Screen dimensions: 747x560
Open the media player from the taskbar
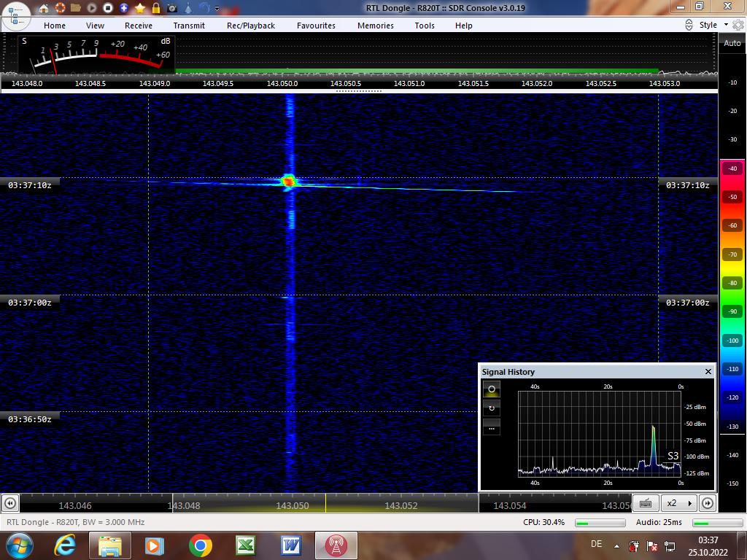pyautogui.click(x=154, y=545)
